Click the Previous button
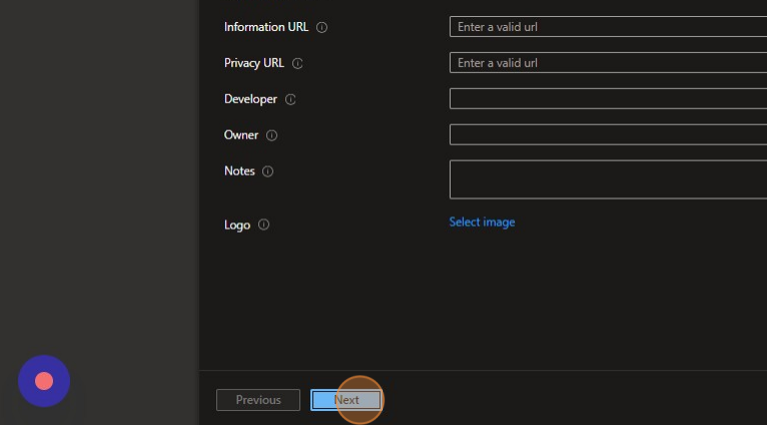 [x=258, y=400]
